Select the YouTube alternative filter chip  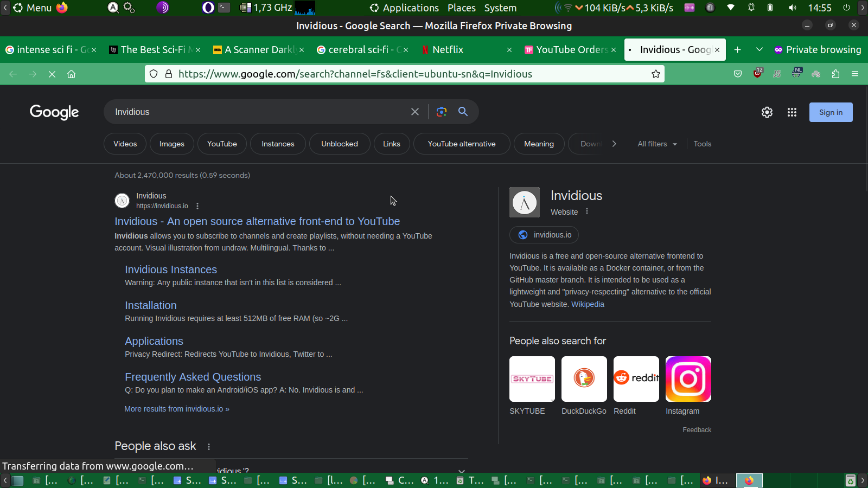click(x=462, y=144)
